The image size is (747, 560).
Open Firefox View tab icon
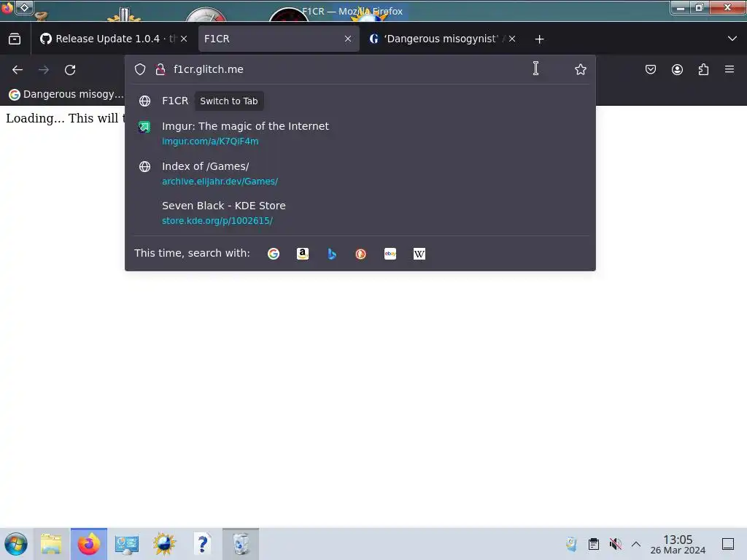[x=15, y=39]
